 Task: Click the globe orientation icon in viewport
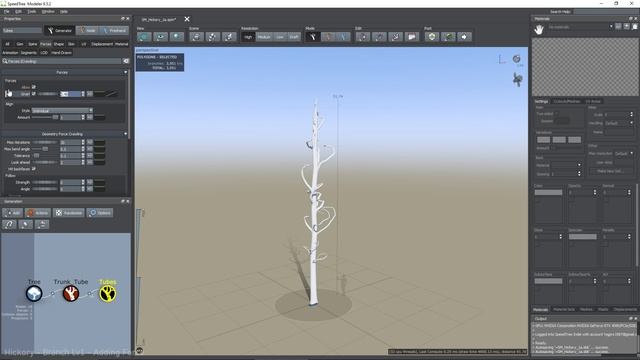coord(517,59)
